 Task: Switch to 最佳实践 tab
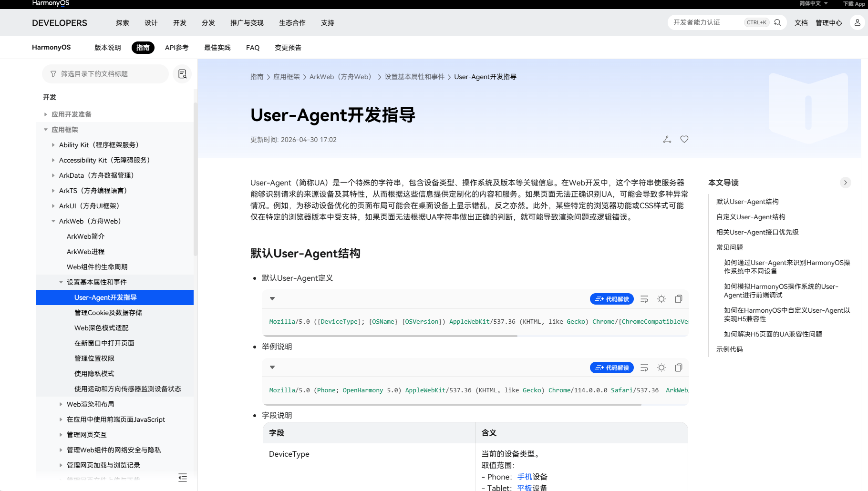coord(217,48)
